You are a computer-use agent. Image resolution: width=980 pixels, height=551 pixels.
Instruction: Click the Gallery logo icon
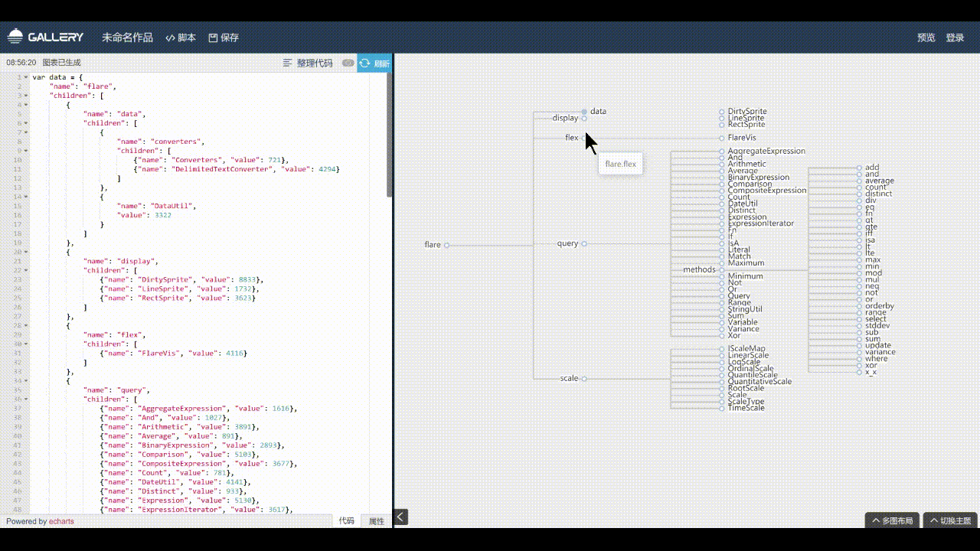coord(15,37)
